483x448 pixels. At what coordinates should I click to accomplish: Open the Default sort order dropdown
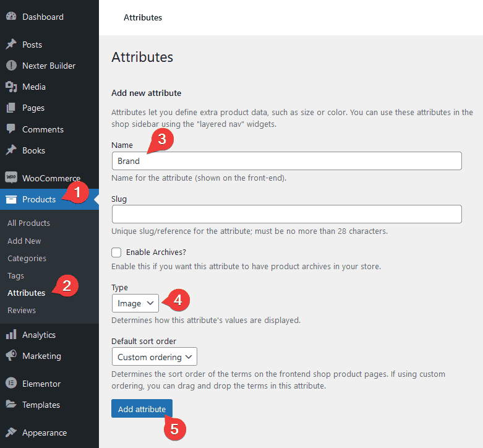[155, 357]
